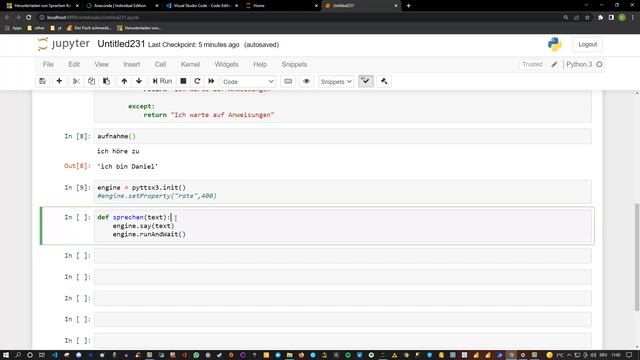640x360 pixels.
Task: Open Task View on taskbar
Action: (x=42, y=355)
